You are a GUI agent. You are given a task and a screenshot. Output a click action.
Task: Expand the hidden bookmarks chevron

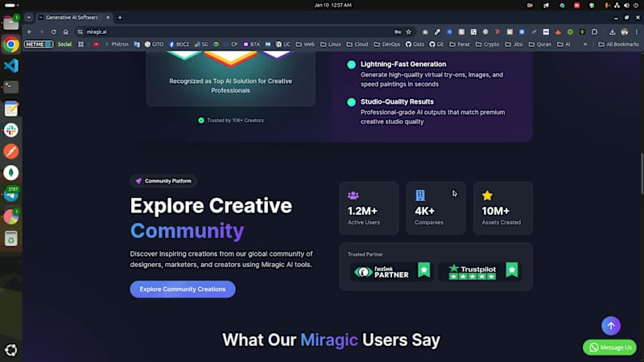(x=585, y=44)
